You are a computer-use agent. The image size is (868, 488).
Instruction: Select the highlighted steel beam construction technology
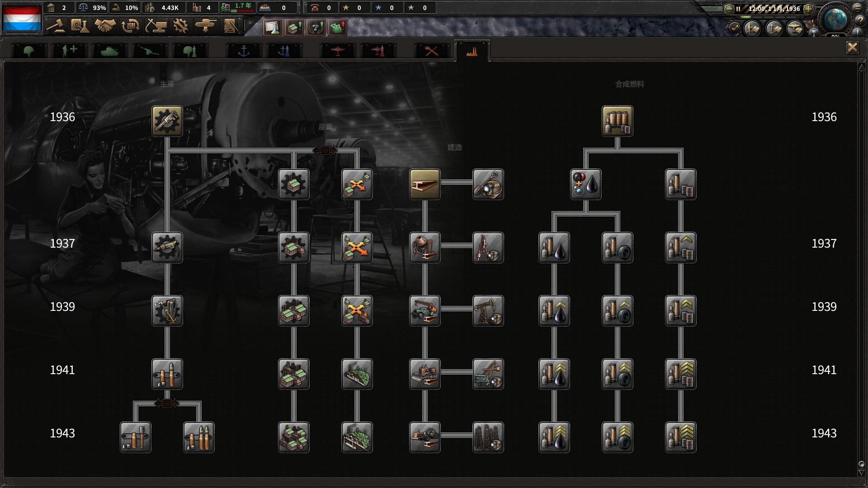(x=425, y=184)
